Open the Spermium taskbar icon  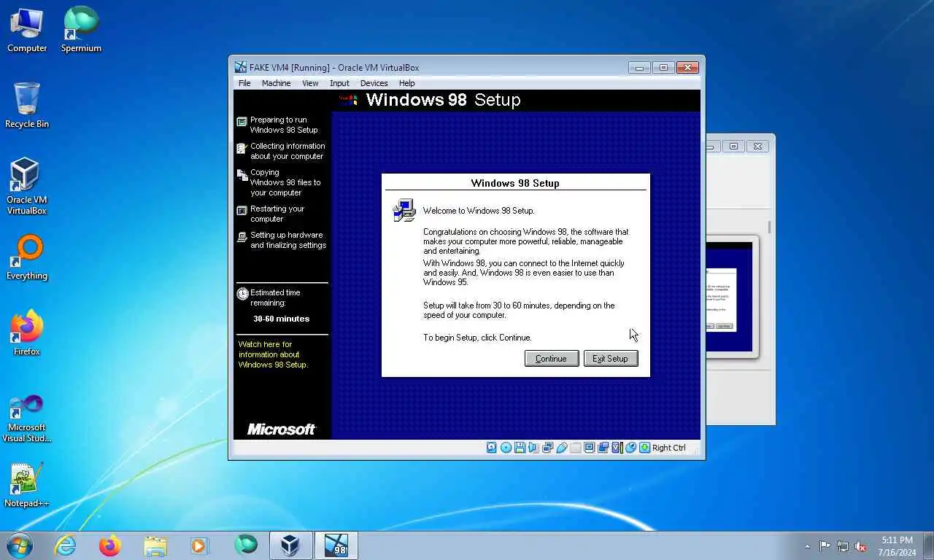click(246, 545)
